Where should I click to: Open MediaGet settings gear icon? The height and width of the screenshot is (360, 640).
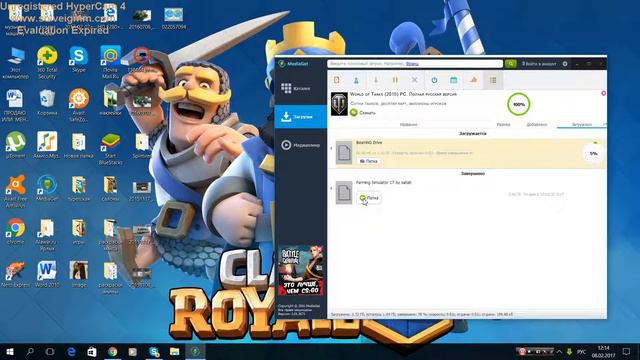click(x=565, y=64)
